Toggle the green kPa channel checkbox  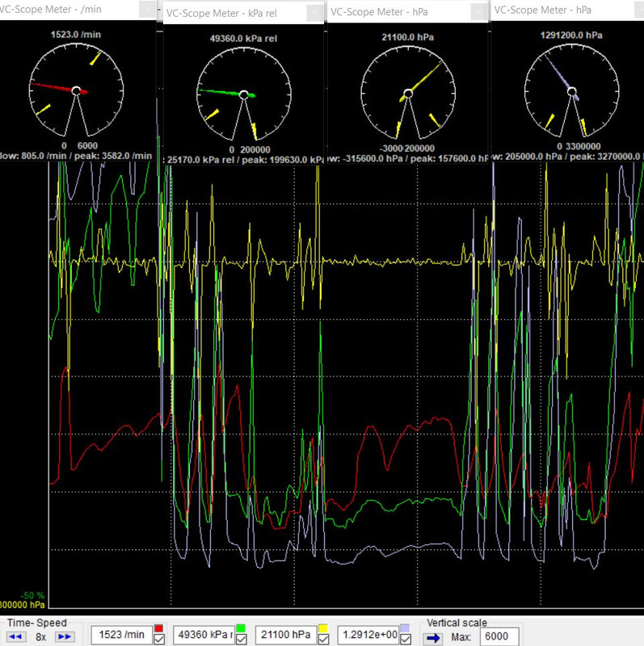[x=241, y=639]
